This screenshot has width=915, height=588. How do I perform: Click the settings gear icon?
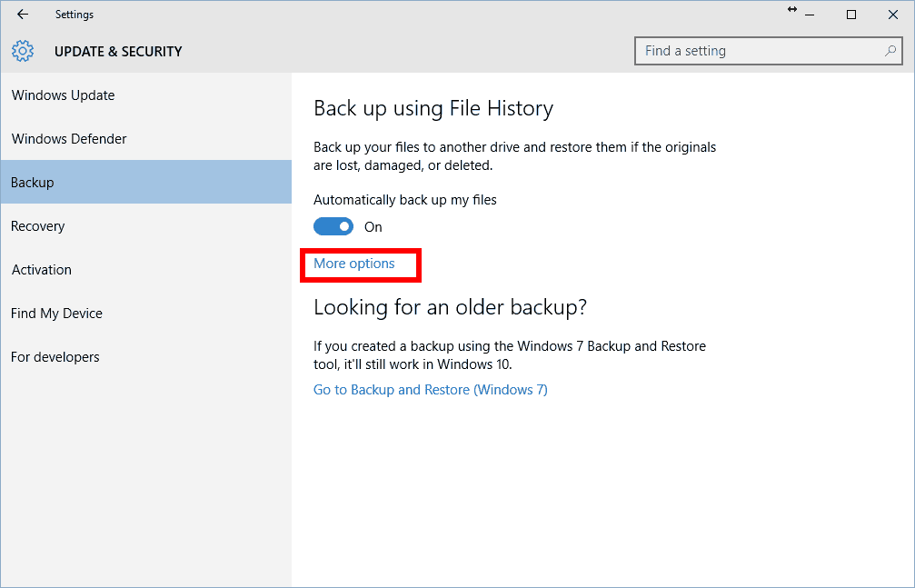click(x=23, y=52)
